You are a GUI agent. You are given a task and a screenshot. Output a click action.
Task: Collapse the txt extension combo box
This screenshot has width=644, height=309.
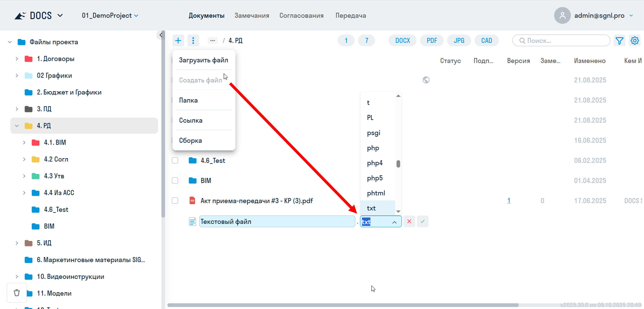point(394,222)
